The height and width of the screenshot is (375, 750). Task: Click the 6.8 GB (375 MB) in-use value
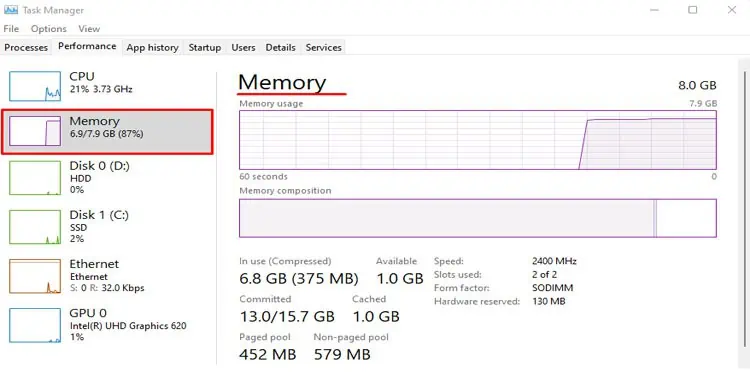pyautogui.click(x=298, y=278)
